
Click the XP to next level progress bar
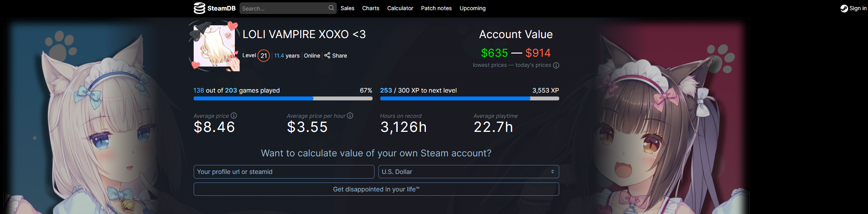(469, 98)
